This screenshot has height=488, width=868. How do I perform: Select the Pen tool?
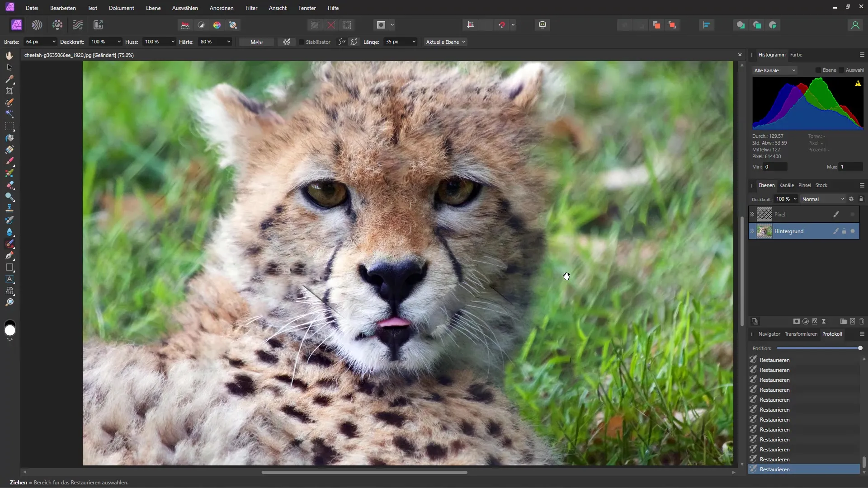(x=9, y=255)
